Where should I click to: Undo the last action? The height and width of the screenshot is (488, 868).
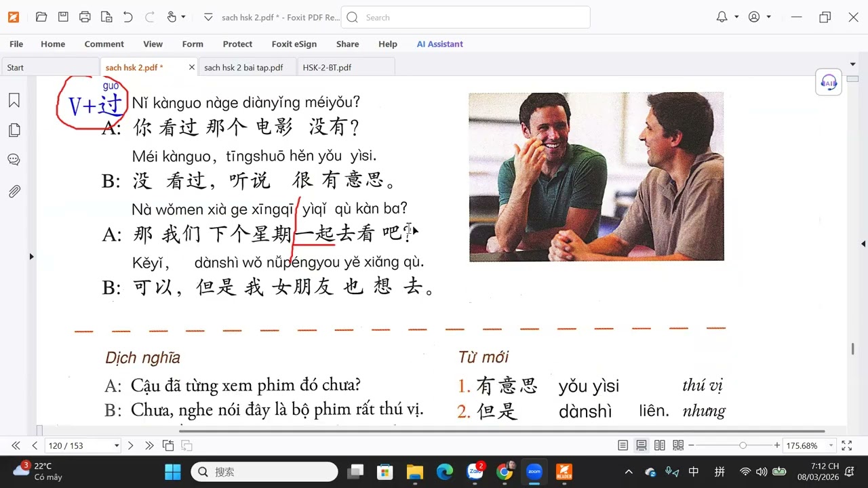pyautogui.click(x=128, y=17)
